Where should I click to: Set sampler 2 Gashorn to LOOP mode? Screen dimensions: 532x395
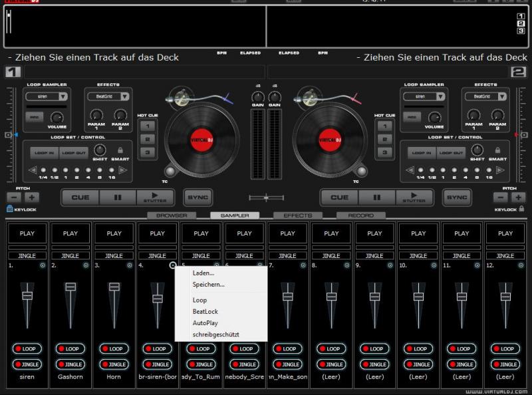point(70,348)
